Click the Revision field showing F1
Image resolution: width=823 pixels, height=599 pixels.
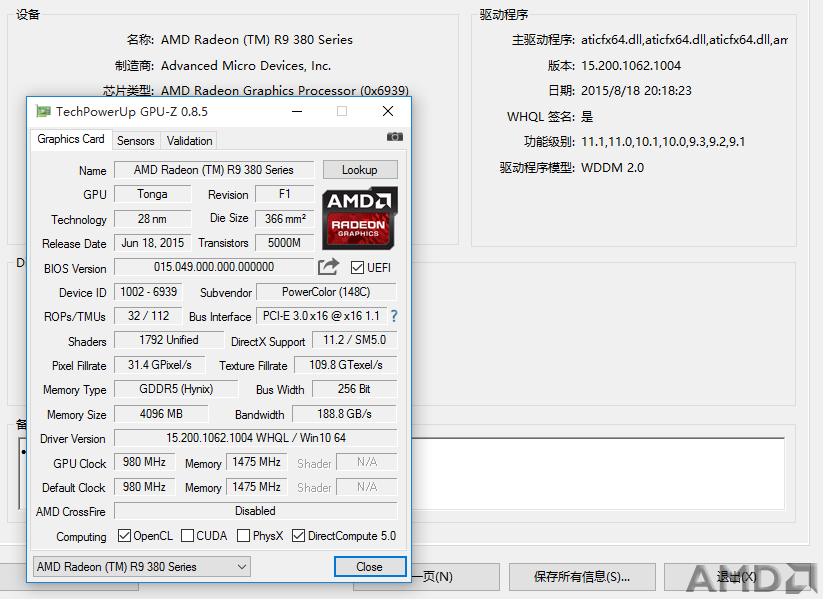284,194
